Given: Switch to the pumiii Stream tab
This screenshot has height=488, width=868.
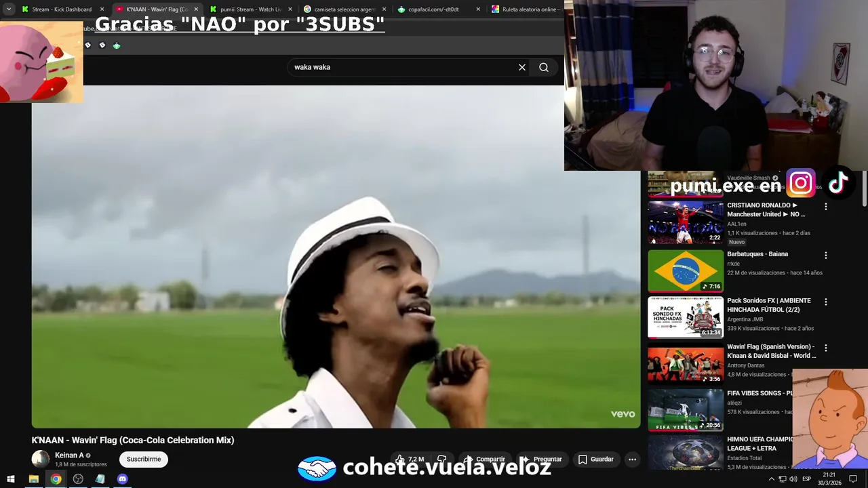Looking at the screenshot, I should click(x=251, y=9).
